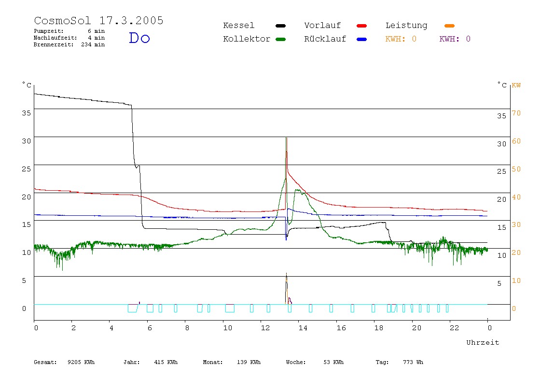The width and height of the screenshot is (554, 392).
Task: Select the Tag value "773 Wh"
Action: pyautogui.click(x=413, y=362)
